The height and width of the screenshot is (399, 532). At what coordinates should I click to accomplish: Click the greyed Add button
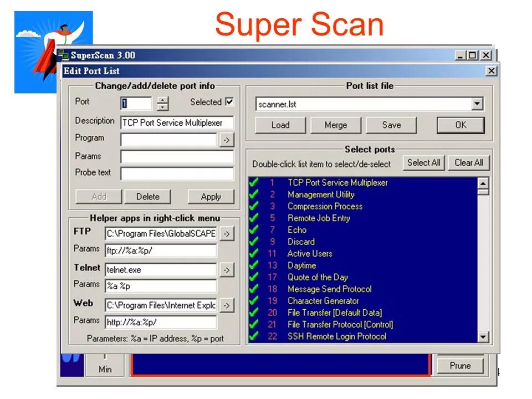99,196
